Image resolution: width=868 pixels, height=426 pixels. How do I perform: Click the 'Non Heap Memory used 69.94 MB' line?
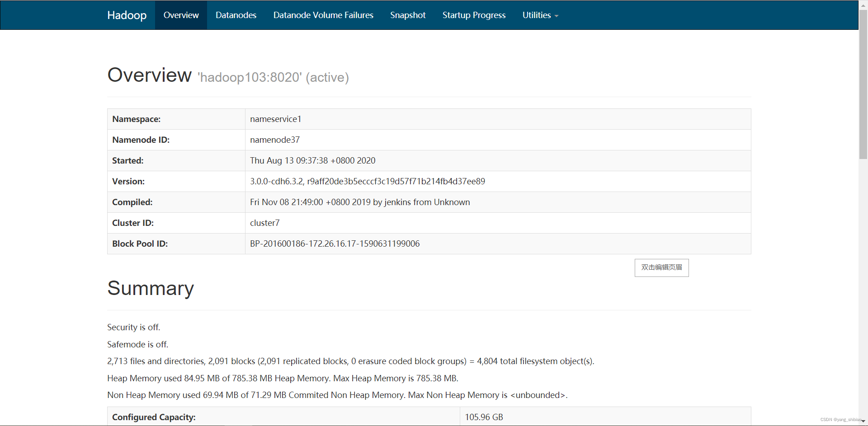coord(337,395)
